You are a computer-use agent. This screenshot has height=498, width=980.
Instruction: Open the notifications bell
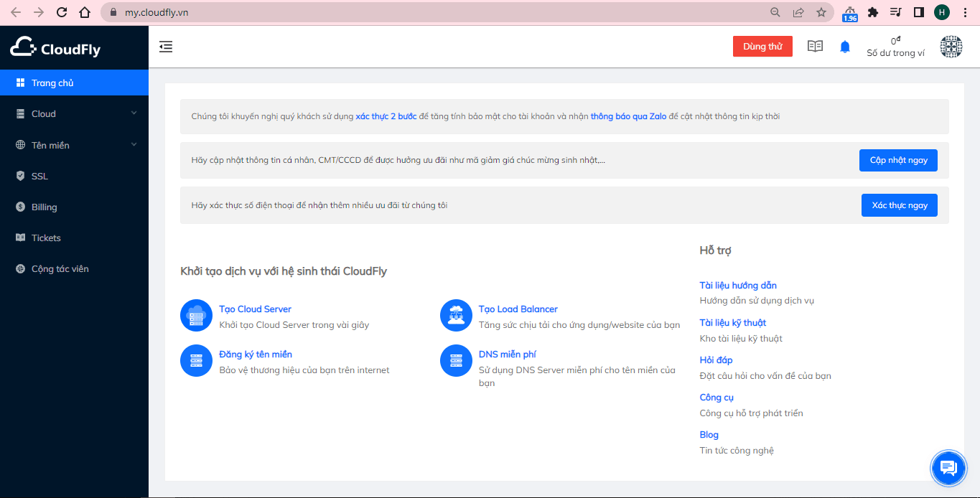(x=845, y=47)
